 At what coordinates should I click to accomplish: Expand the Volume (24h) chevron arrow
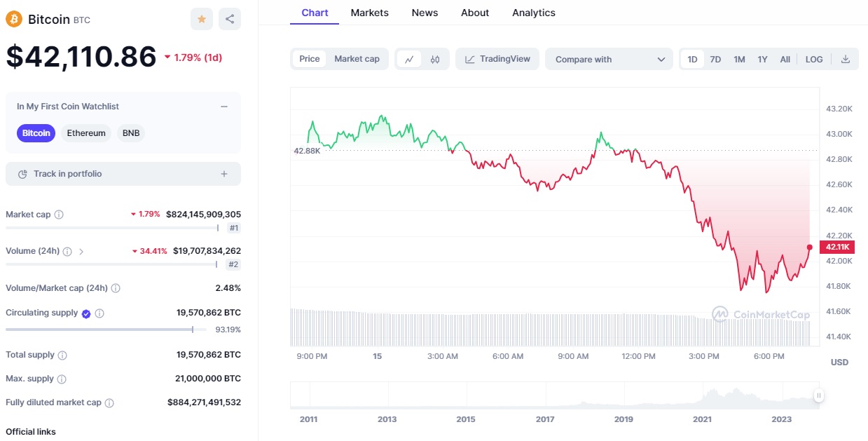pyautogui.click(x=81, y=251)
